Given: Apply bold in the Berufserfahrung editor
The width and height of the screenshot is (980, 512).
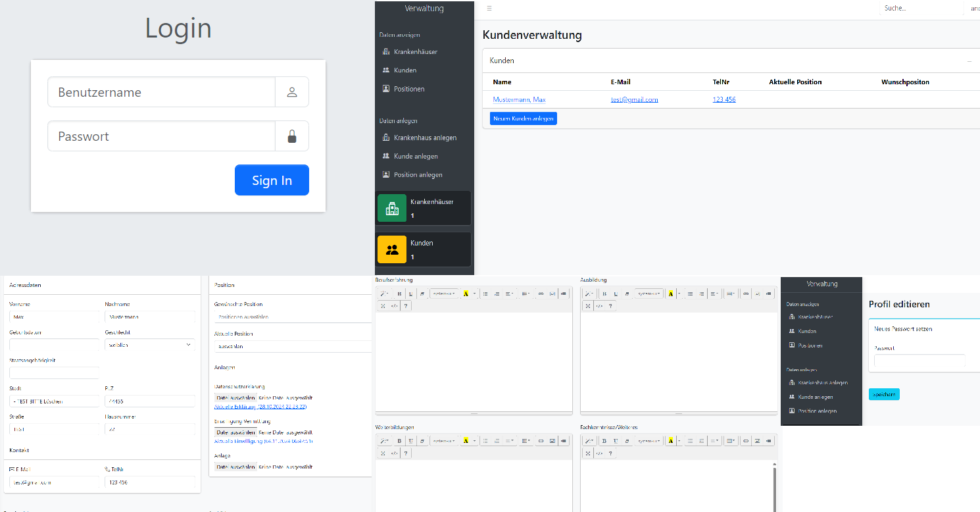Looking at the screenshot, I should [399, 294].
